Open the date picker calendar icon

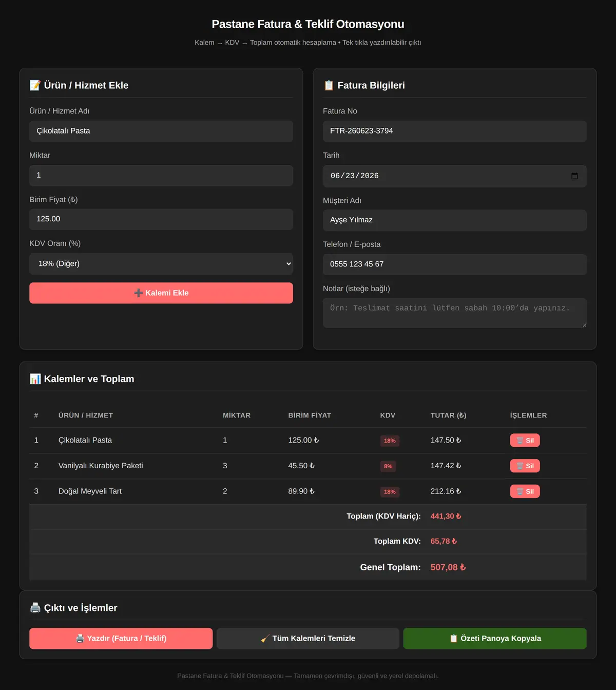coord(574,176)
